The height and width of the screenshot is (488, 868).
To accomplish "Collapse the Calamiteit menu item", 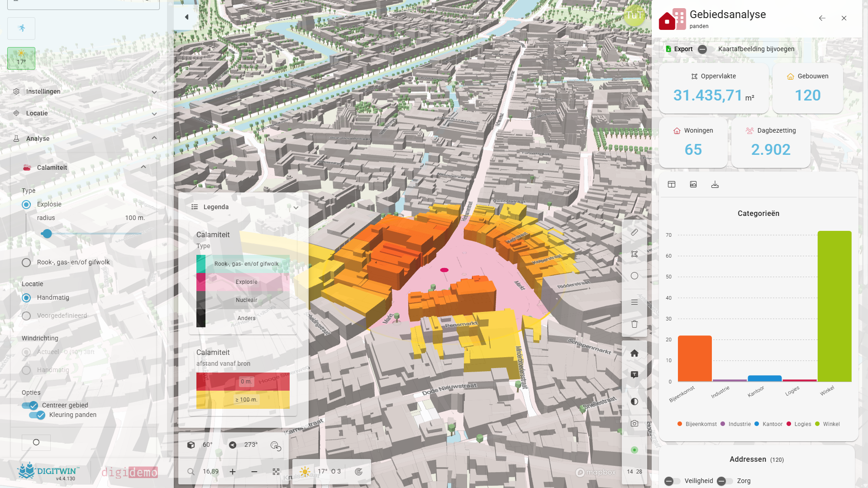I will tap(143, 167).
